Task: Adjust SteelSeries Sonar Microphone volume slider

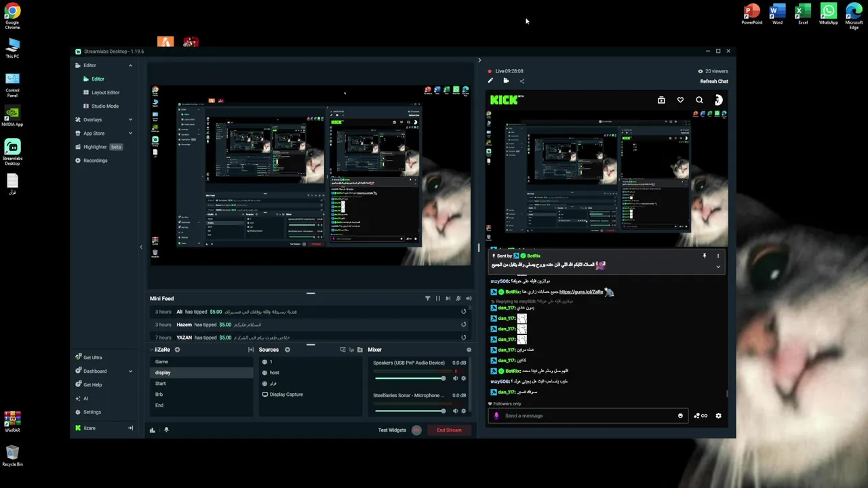Action: 410,411
